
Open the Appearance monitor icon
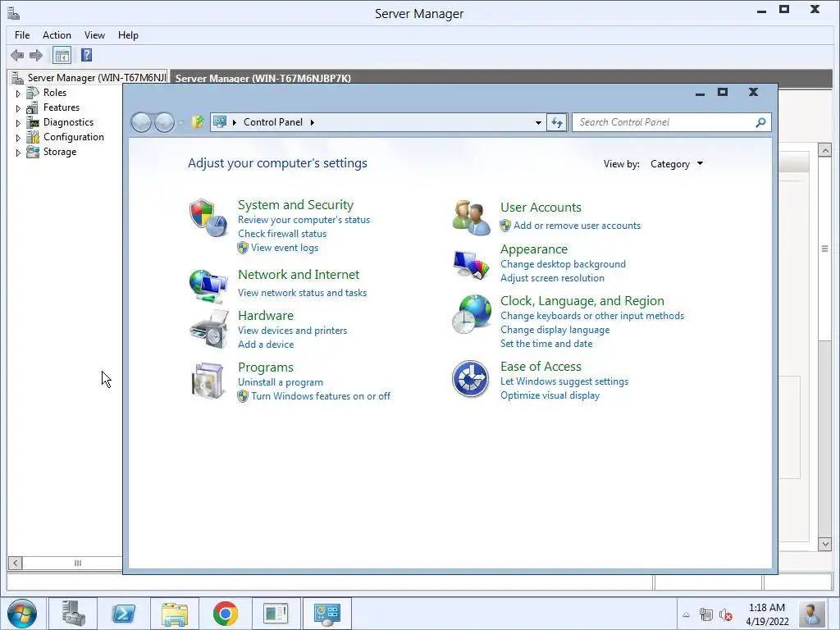(471, 264)
